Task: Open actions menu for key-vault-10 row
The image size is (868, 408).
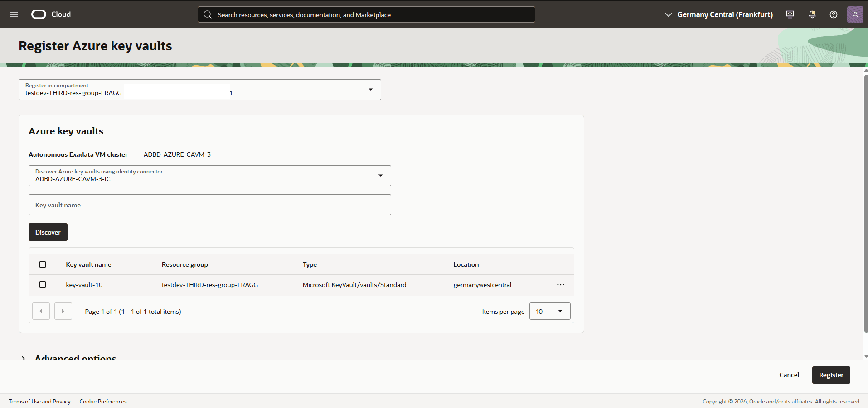Action: point(560,285)
